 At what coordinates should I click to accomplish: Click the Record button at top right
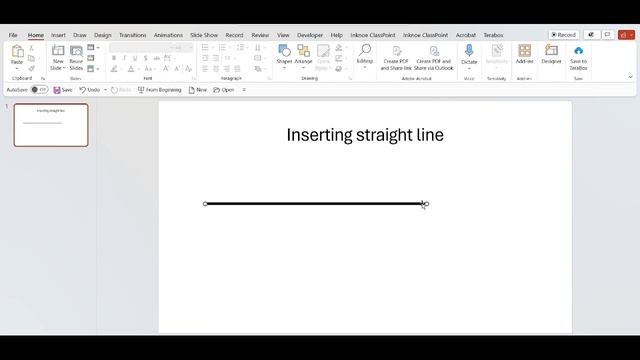563,35
